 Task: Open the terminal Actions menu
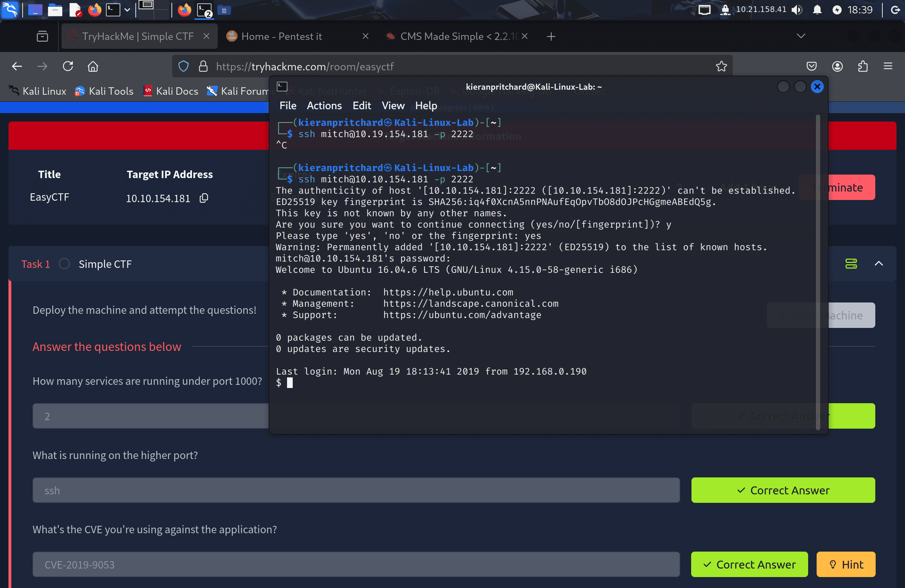click(324, 106)
